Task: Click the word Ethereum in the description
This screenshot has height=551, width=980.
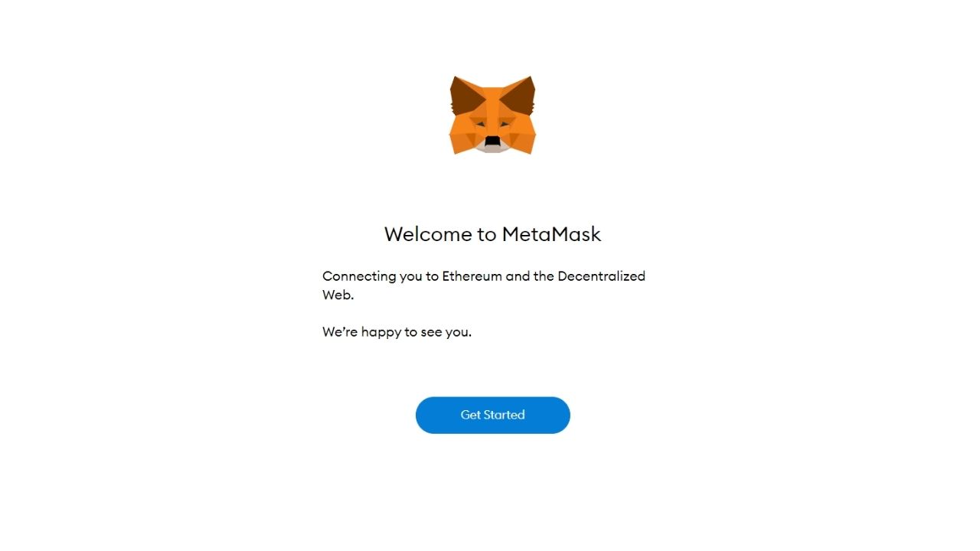Action: [x=472, y=276]
